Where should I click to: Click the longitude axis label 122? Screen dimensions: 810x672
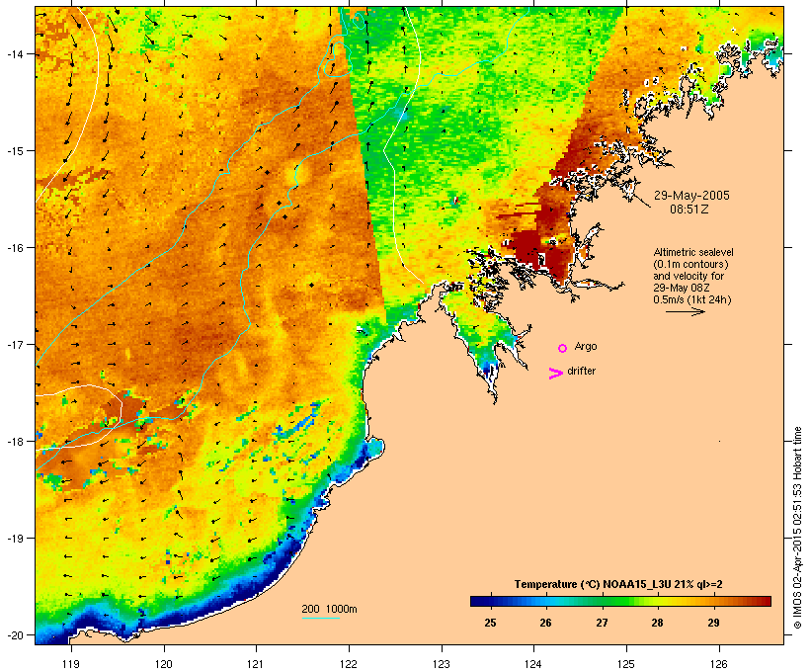tap(349, 664)
